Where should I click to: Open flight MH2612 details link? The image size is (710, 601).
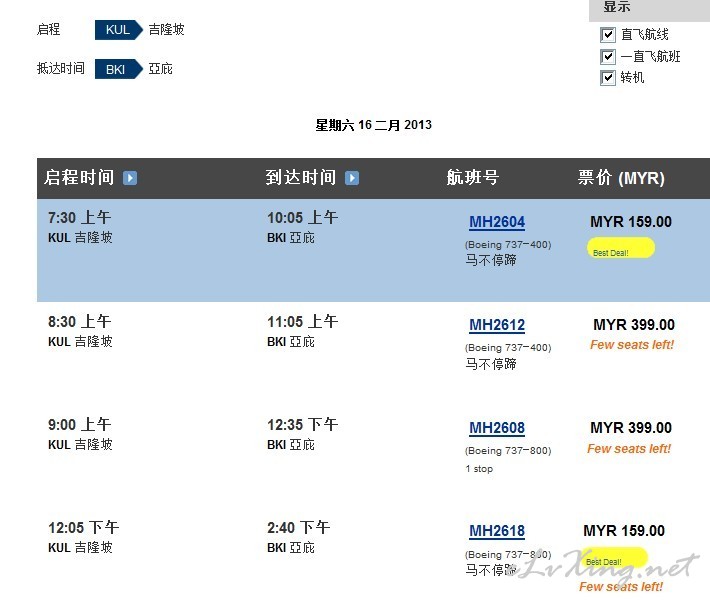point(497,325)
